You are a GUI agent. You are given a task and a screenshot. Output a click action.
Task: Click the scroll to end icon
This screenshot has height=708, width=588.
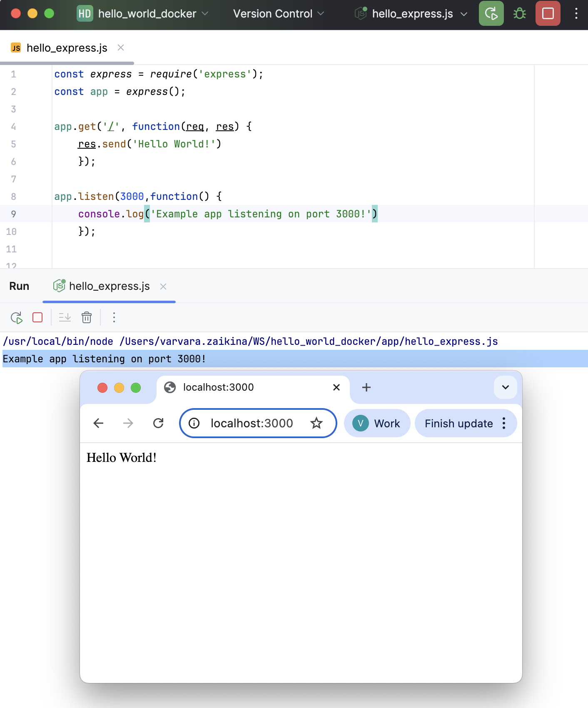click(x=65, y=318)
